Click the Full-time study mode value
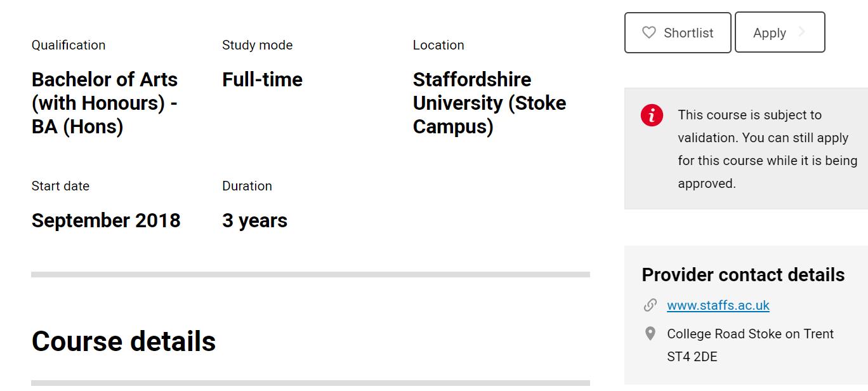 point(262,80)
